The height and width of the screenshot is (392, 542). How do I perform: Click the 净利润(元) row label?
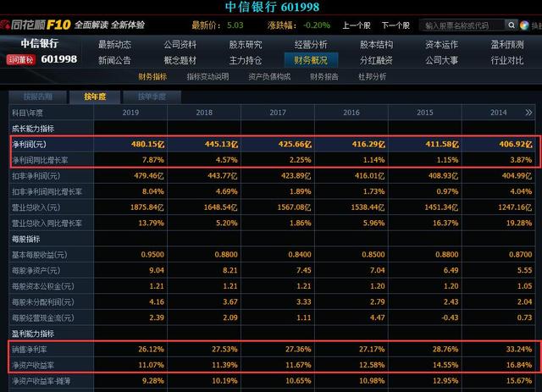tap(29, 144)
